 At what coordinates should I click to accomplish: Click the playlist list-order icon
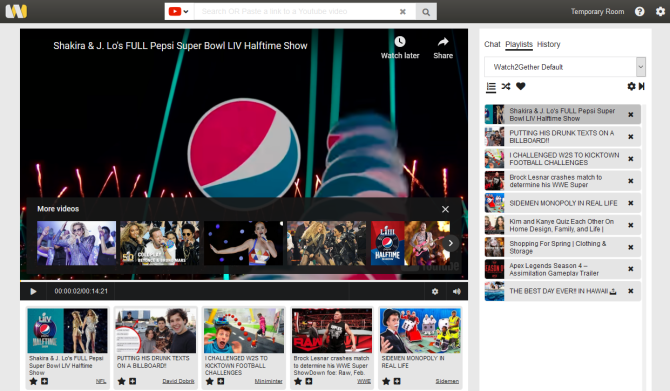pyautogui.click(x=491, y=87)
